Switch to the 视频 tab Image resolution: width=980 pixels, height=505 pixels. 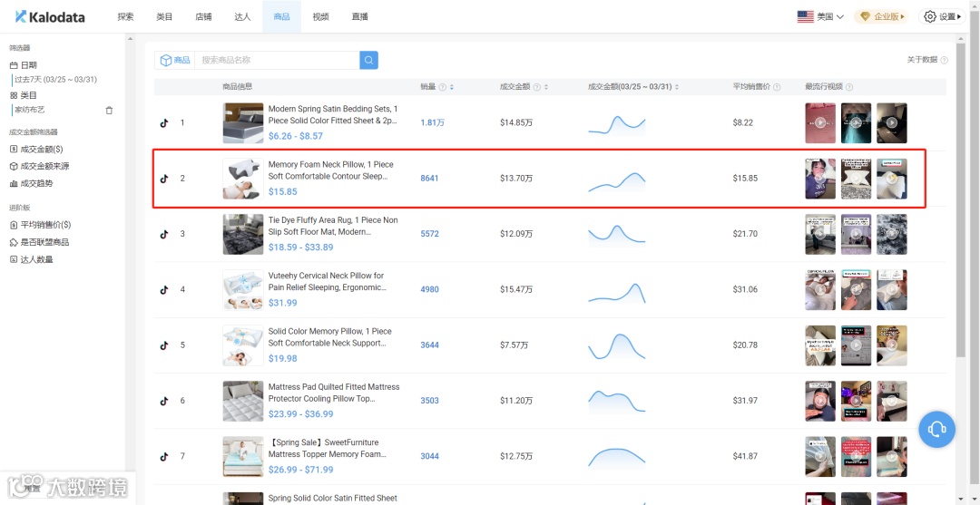click(x=320, y=17)
